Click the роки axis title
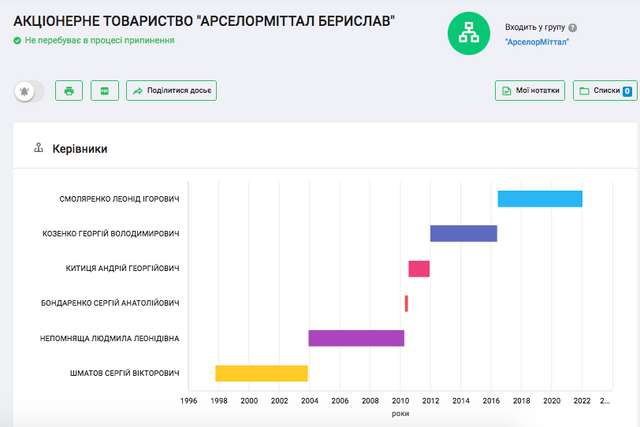640x427 pixels. (400, 414)
